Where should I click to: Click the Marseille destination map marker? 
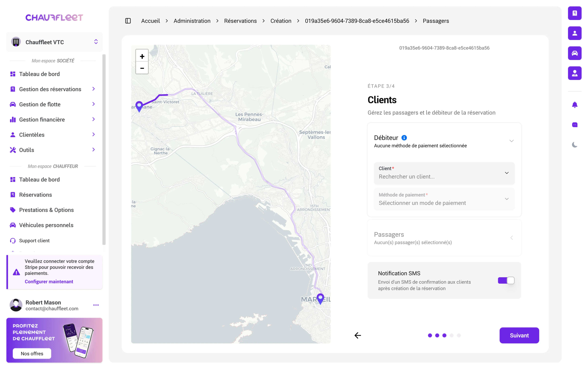[x=320, y=298]
